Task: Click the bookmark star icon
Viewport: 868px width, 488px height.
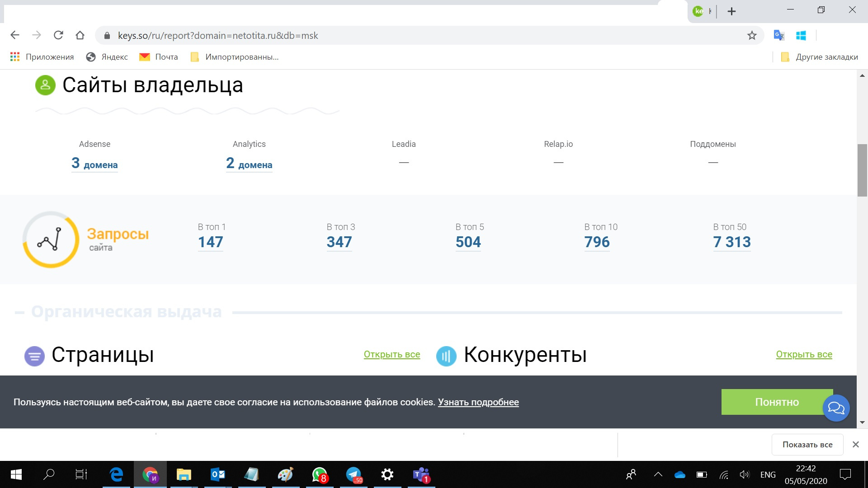Action: [x=751, y=35]
